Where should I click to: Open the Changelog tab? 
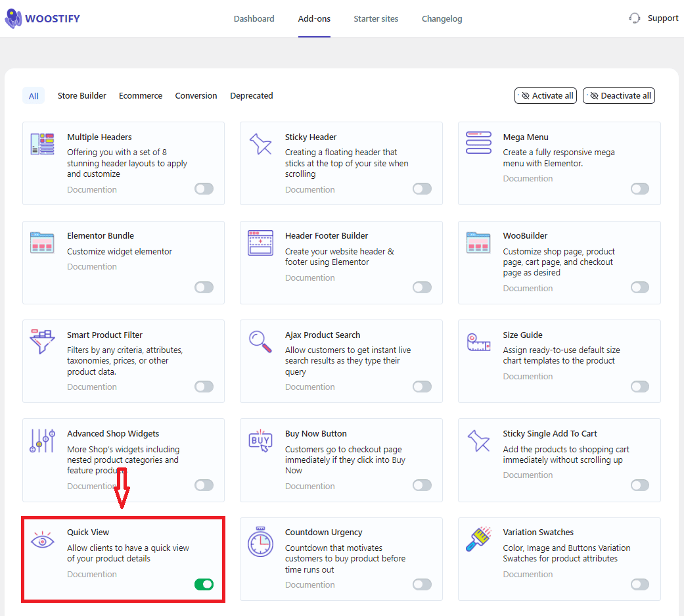(x=442, y=19)
